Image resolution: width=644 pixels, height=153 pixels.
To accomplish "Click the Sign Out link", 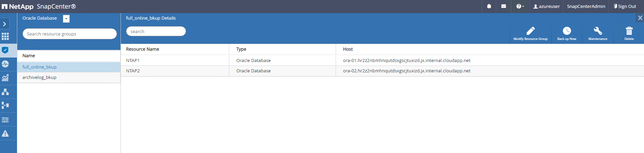I will tap(625, 7).
